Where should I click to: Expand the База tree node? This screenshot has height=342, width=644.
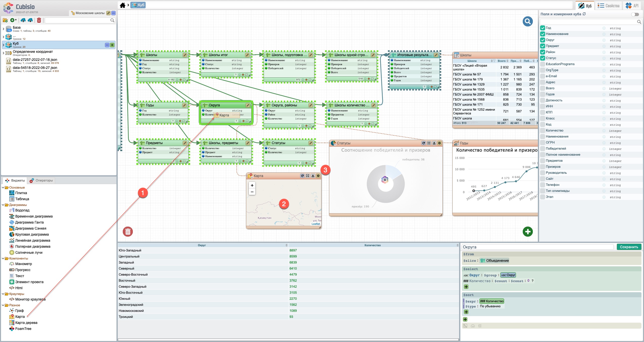[3, 29]
